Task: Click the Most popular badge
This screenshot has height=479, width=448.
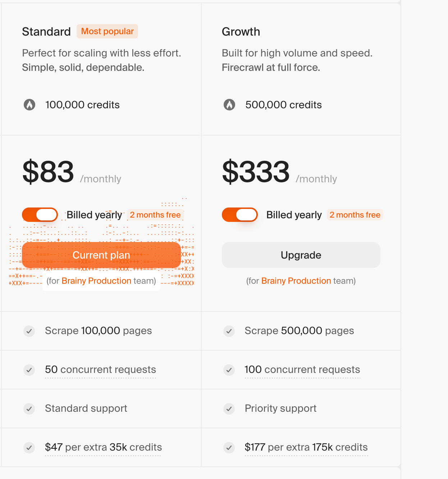Action: tap(107, 31)
